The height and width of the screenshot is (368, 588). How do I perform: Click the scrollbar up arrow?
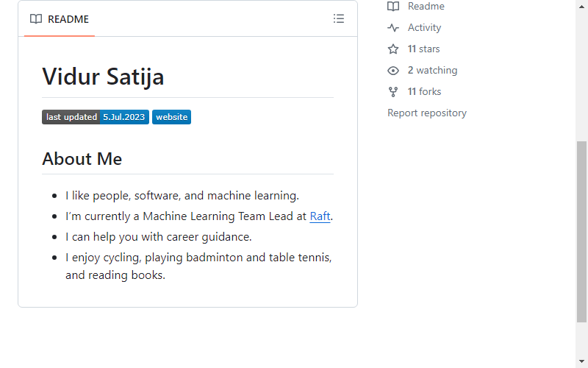pos(581,6)
